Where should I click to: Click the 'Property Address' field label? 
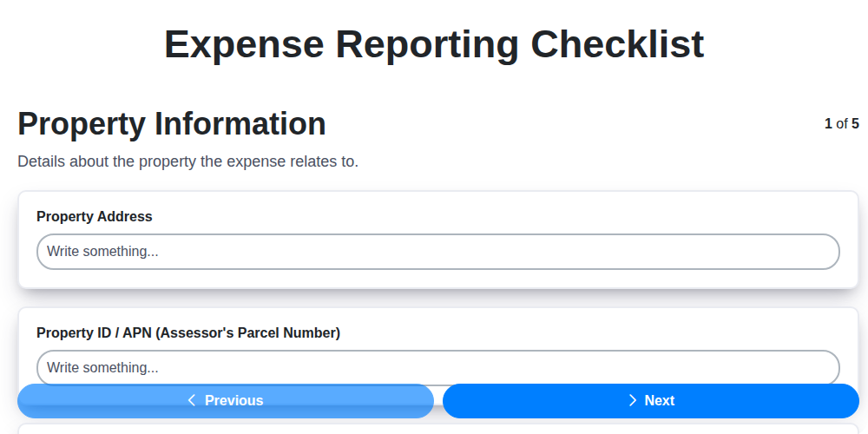[94, 216]
